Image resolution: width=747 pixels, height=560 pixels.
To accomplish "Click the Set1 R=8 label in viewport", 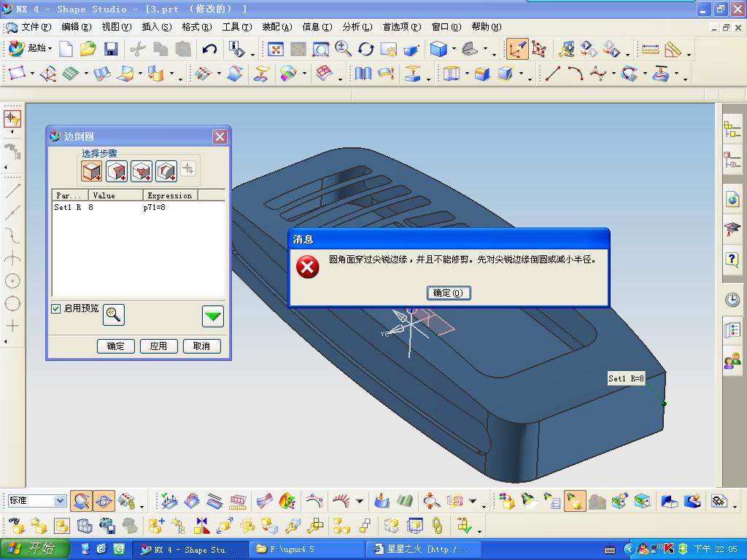I will click(x=626, y=378).
